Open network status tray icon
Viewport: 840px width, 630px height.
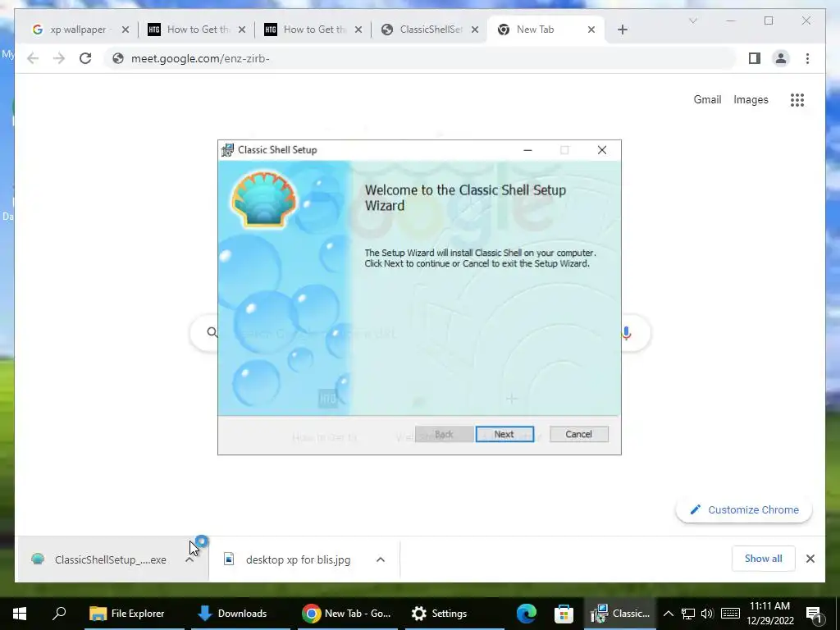point(688,614)
